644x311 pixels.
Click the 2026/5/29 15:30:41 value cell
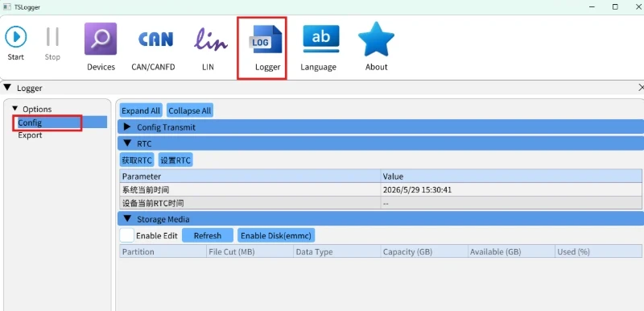511,190
